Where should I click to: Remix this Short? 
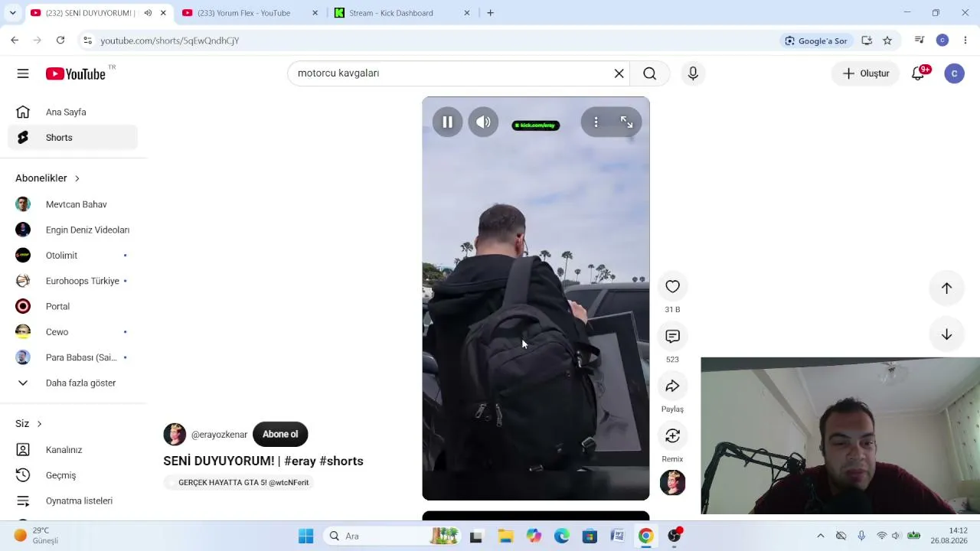672,435
